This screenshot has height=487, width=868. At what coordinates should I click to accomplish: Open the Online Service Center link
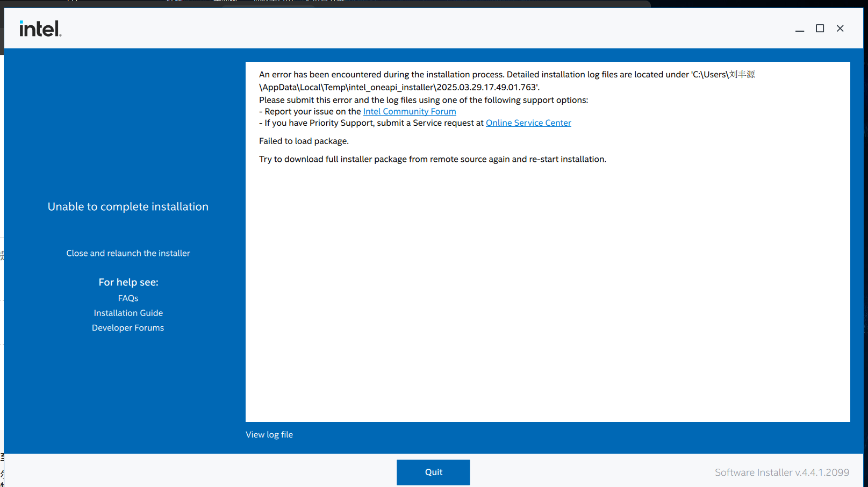[x=528, y=123]
